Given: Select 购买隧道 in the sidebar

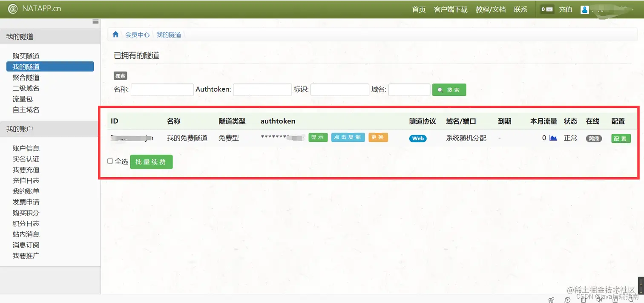Looking at the screenshot, I should [26, 56].
